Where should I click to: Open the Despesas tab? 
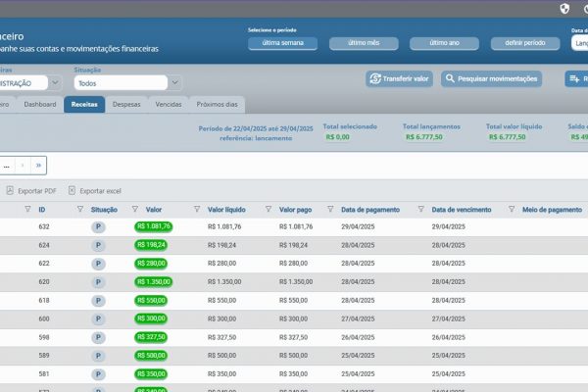[126, 104]
